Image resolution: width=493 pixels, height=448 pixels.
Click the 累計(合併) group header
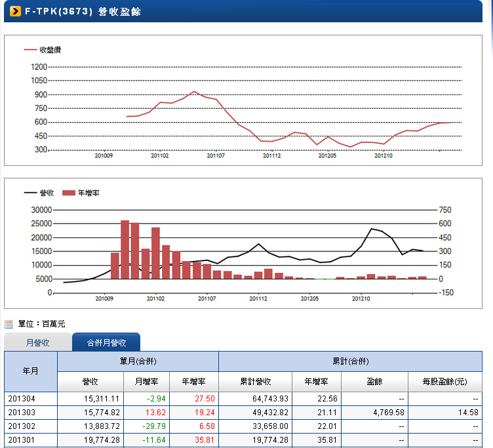click(350, 361)
